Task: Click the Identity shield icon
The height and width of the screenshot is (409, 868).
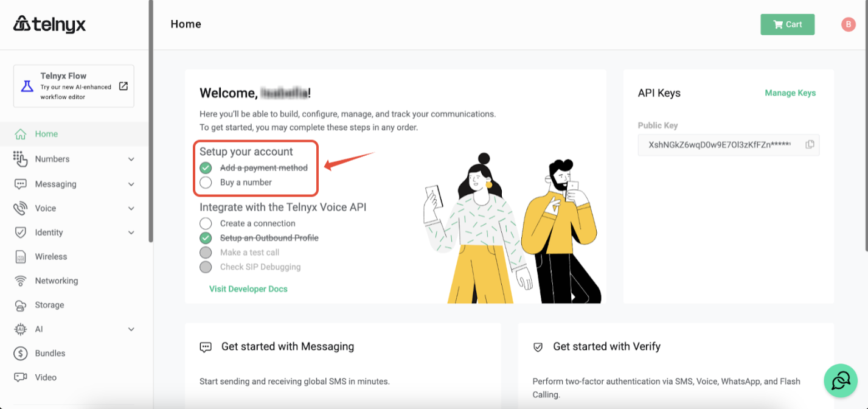Action: tap(21, 232)
